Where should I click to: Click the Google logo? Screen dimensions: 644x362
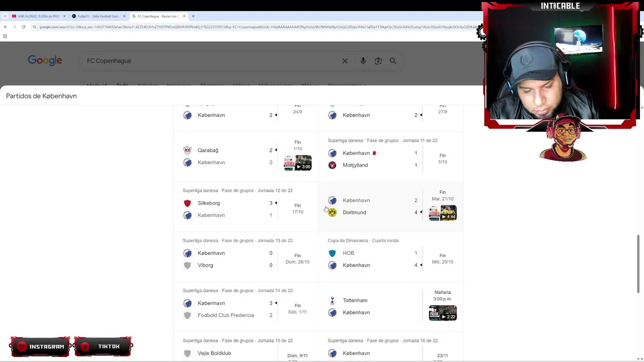tap(45, 60)
